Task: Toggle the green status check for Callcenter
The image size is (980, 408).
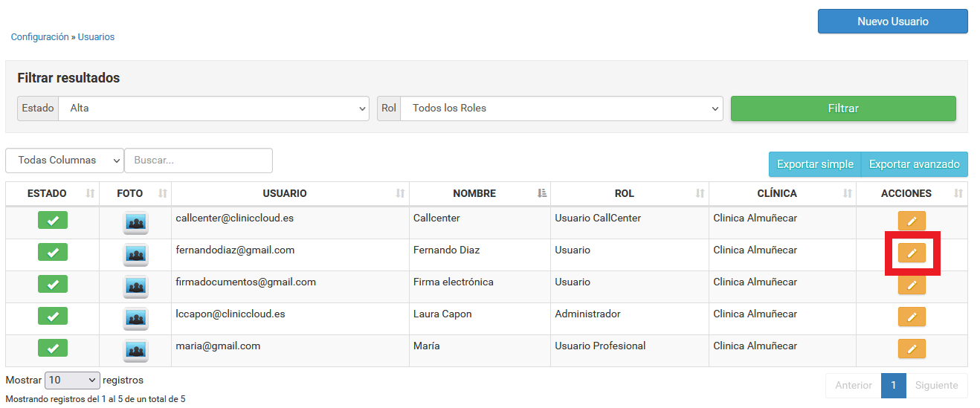Action: click(53, 220)
